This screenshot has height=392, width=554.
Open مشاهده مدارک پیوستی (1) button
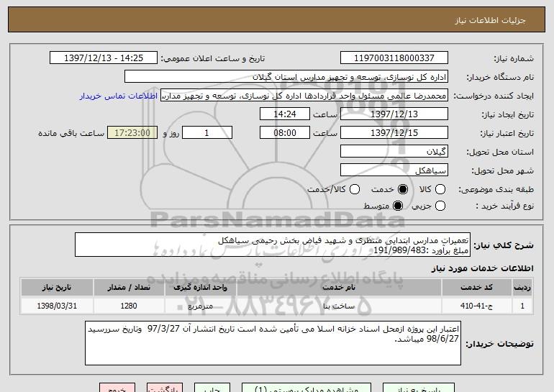coord(306,388)
